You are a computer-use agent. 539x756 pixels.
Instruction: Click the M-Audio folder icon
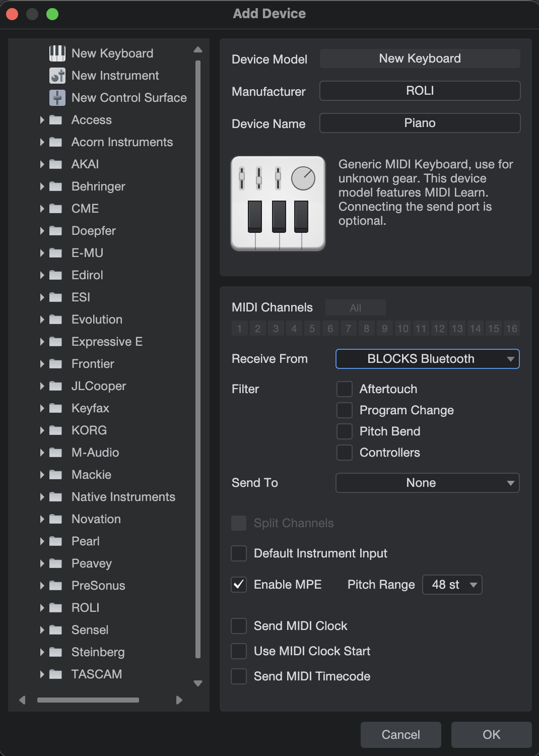(55, 453)
